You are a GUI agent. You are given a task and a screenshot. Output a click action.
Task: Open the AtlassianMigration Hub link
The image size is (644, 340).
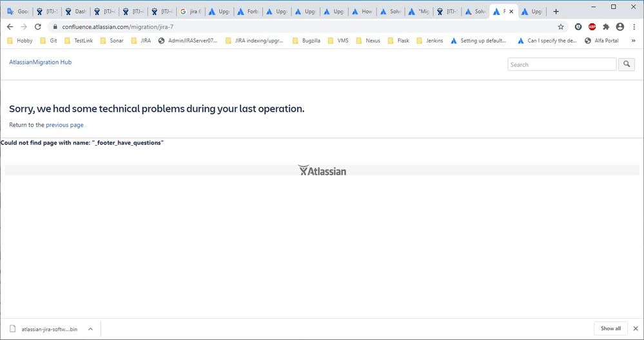click(x=40, y=62)
